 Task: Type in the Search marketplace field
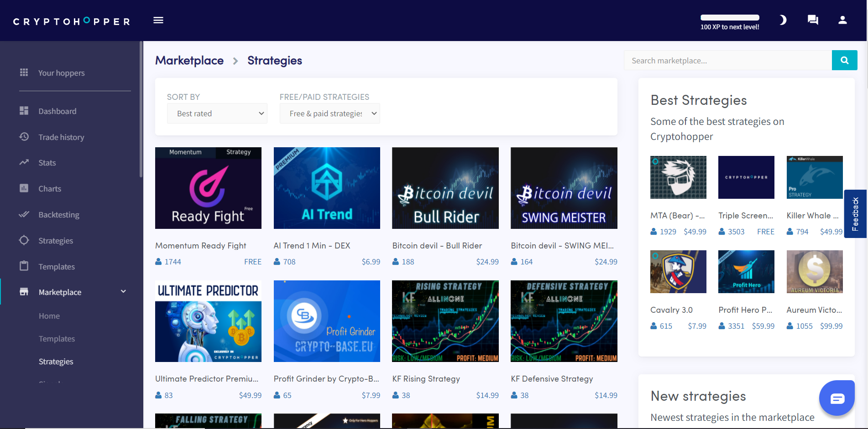pos(727,61)
